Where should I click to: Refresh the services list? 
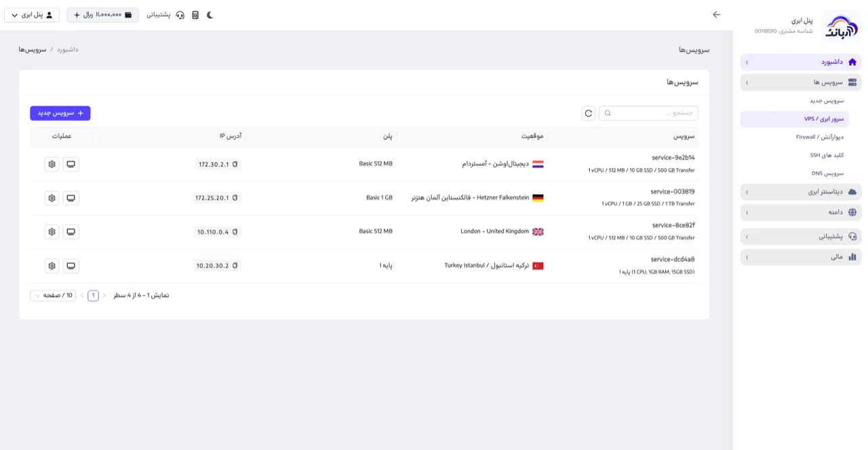coord(589,113)
